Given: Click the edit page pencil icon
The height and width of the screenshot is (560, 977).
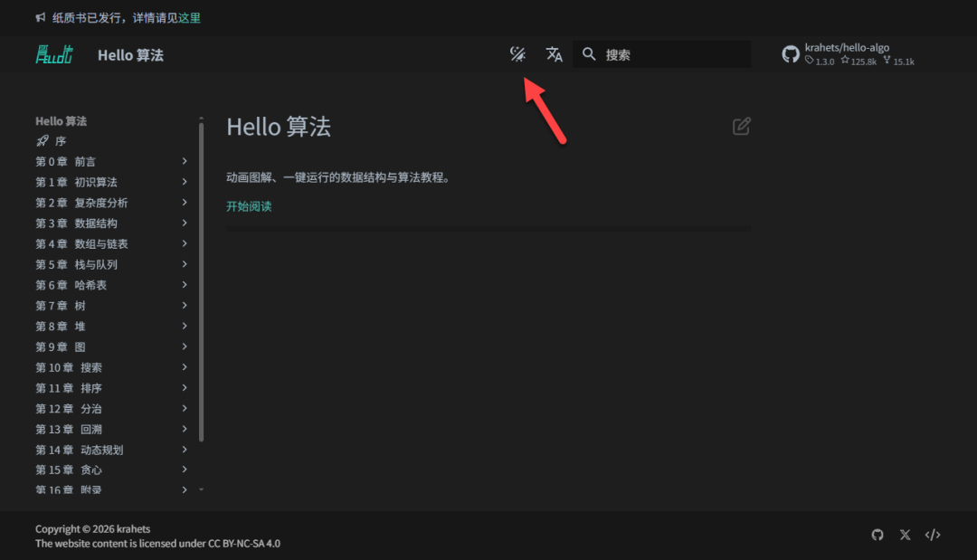Looking at the screenshot, I should click(741, 127).
